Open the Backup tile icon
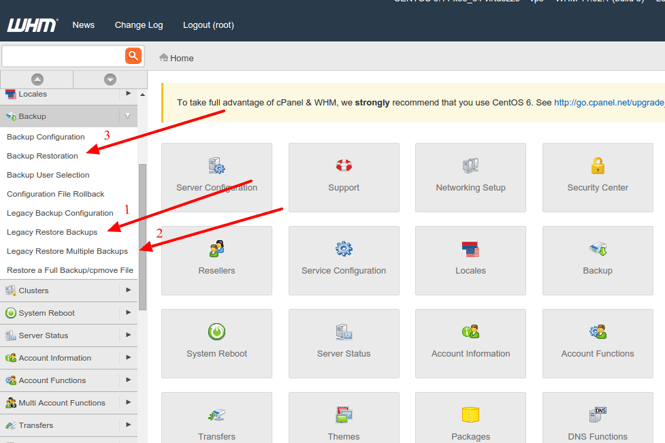This screenshot has width=665, height=443. [x=598, y=249]
